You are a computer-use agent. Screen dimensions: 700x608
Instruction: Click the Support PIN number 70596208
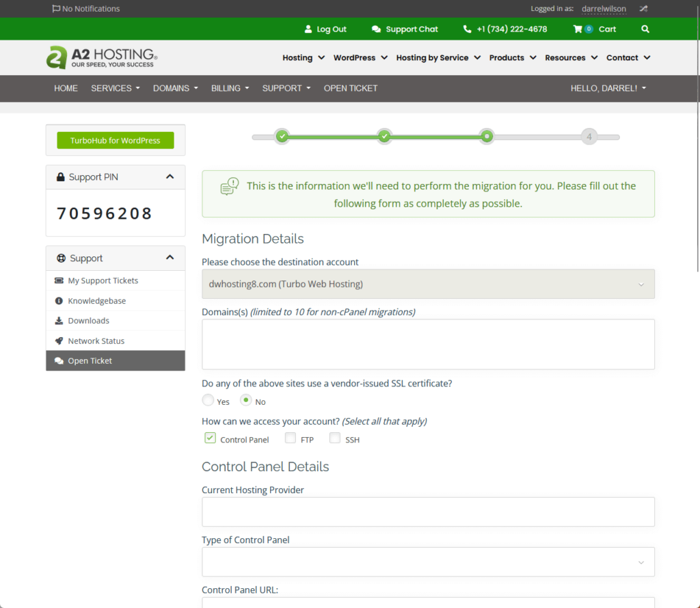(x=105, y=213)
